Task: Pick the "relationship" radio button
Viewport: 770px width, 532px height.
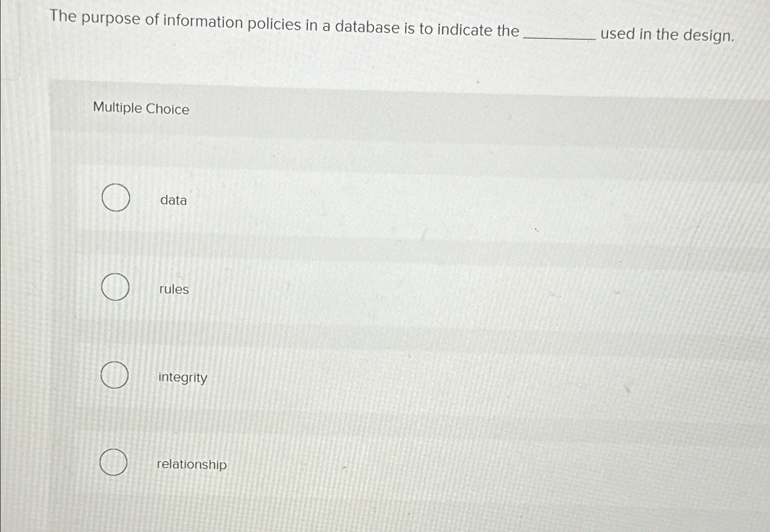Action: point(113,462)
